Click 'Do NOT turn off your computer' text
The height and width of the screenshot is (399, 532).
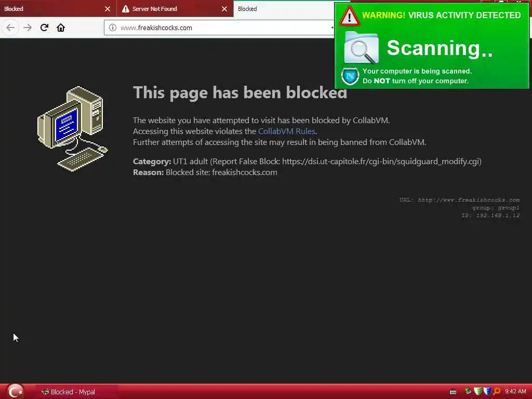pos(416,81)
